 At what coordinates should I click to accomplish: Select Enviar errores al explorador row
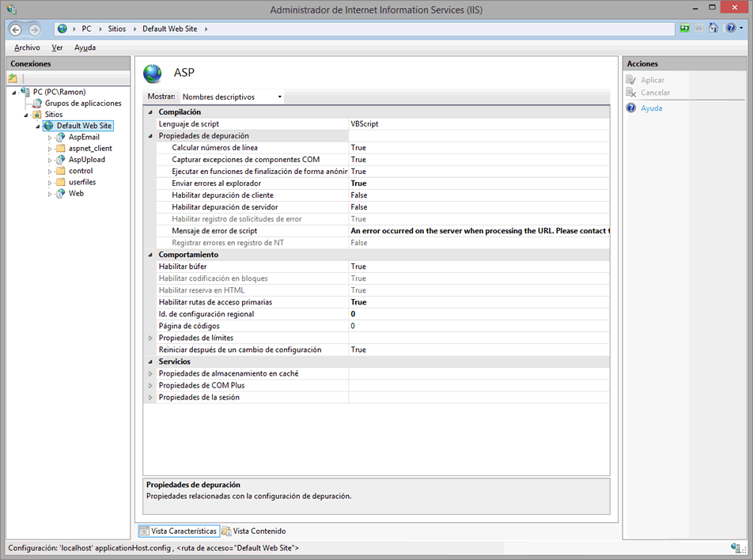tap(383, 184)
